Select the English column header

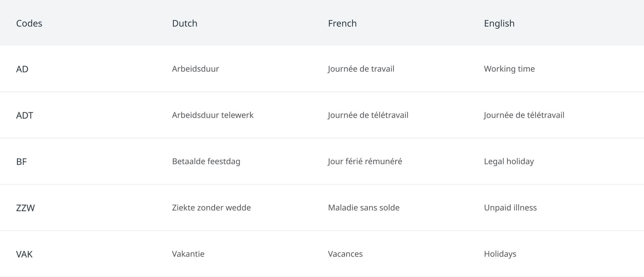(499, 24)
